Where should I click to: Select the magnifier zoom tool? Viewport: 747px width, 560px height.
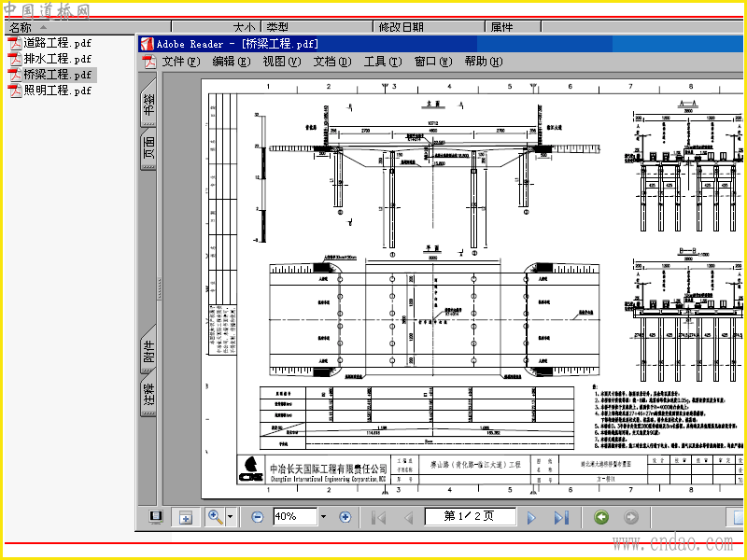coord(216,517)
